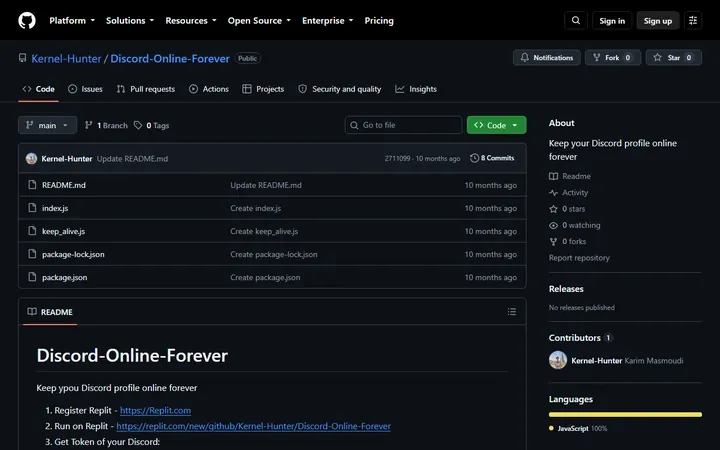Open the 'Create index.js' commit message
720x450 pixels.
(x=255, y=208)
